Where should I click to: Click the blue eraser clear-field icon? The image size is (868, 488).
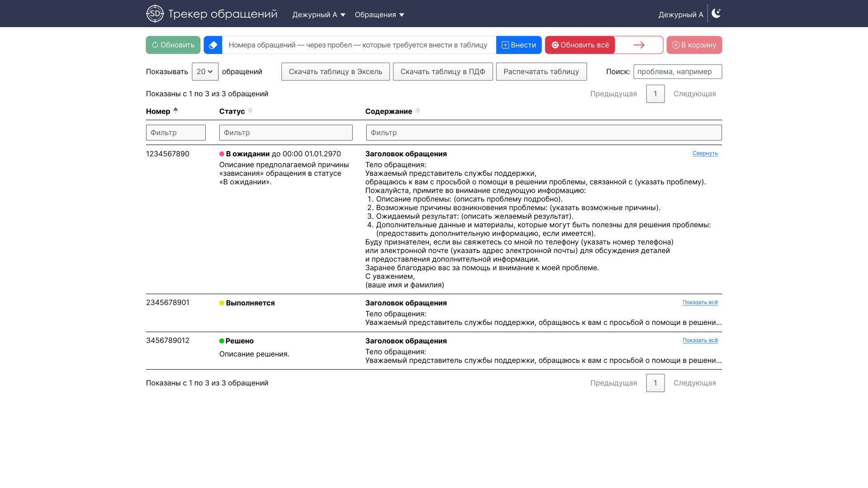point(213,45)
